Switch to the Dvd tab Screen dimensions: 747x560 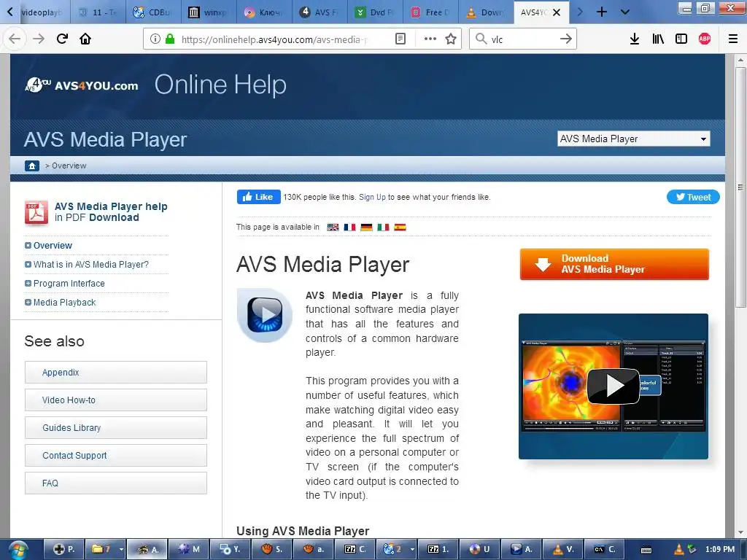[x=375, y=12]
